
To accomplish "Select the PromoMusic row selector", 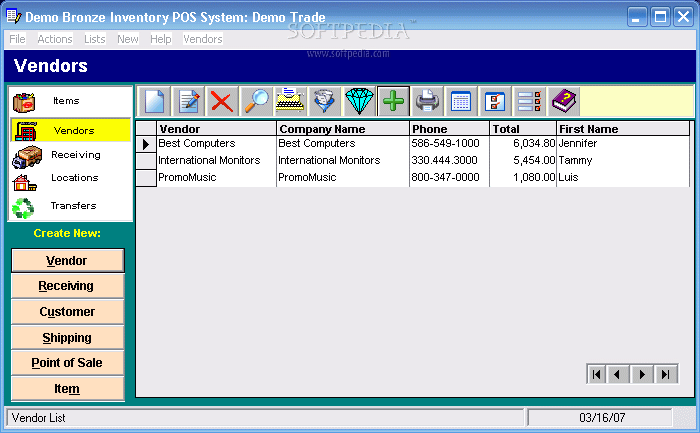I will click(x=146, y=178).
